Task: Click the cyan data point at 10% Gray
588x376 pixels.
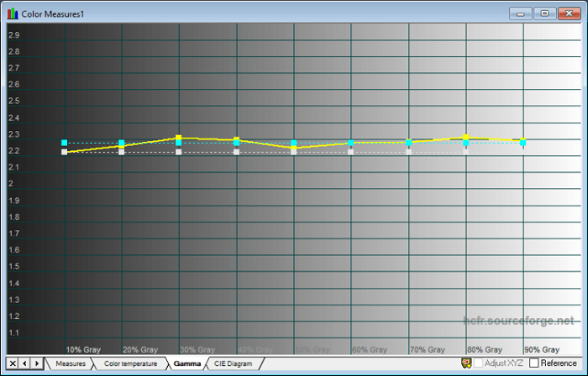Action: [65, 143]
